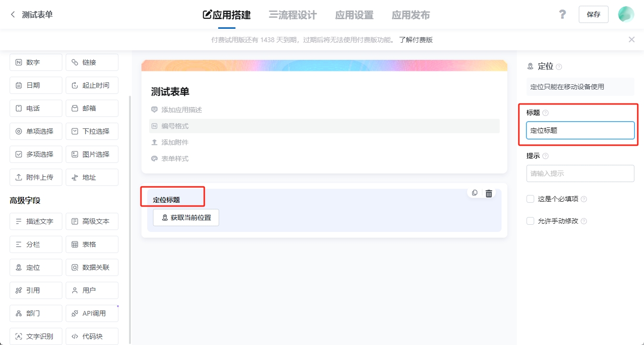The height and width of the screenshot is (345, 644).
Task: Open the 编号格式 setting
Action: click(175, 126)
